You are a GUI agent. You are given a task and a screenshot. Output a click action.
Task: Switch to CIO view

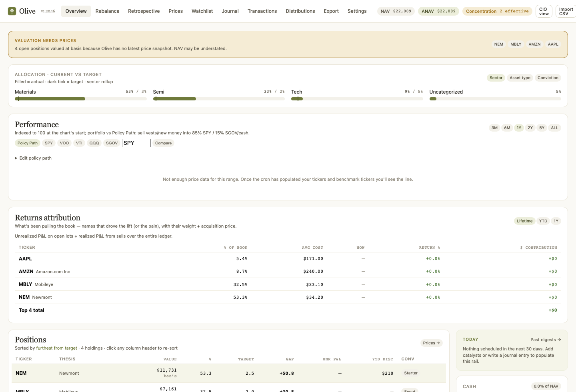point(544,11)
